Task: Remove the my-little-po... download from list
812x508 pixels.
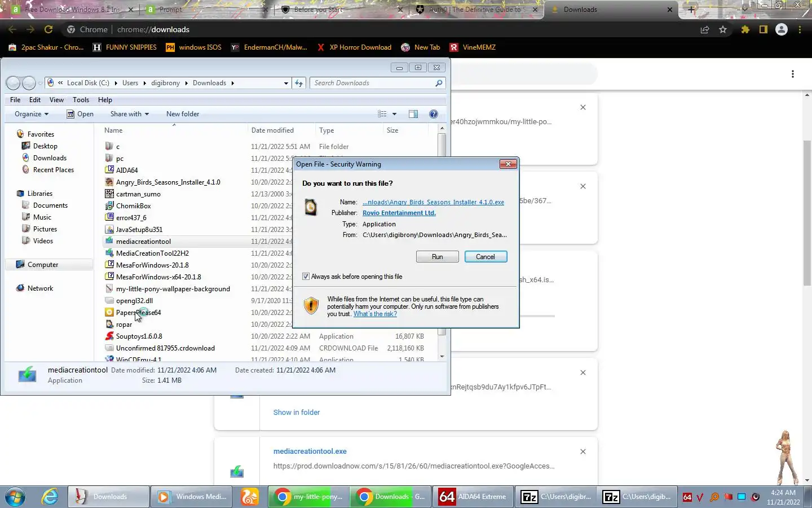Action: [x=583, y=107]
